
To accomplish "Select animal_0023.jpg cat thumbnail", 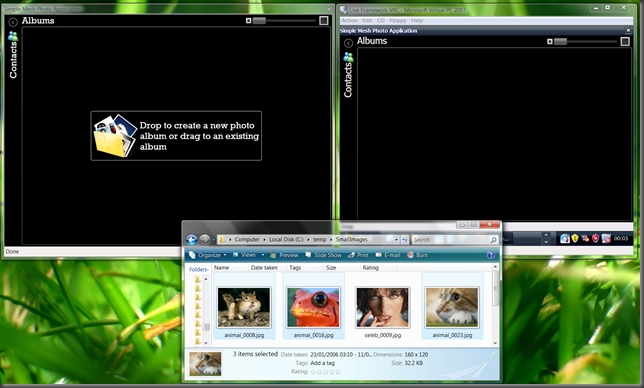I will pyautogui.click(x=452, y=308).
